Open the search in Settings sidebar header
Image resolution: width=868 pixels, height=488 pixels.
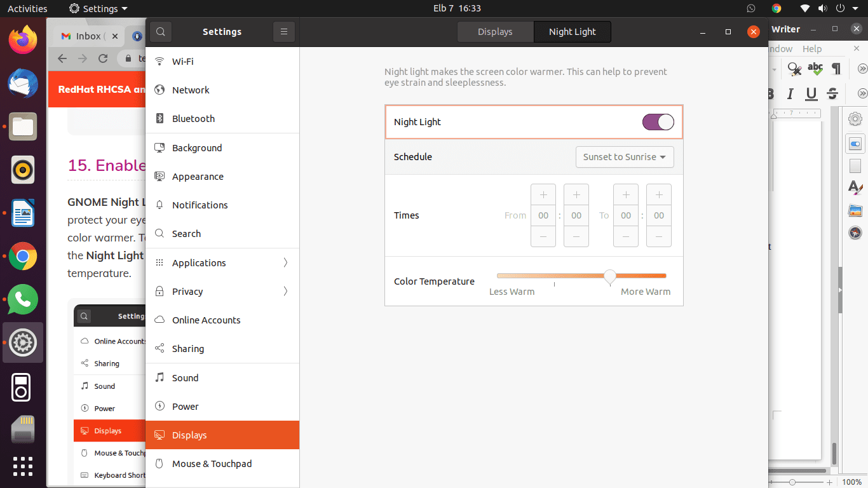click(x=161, y=32)
